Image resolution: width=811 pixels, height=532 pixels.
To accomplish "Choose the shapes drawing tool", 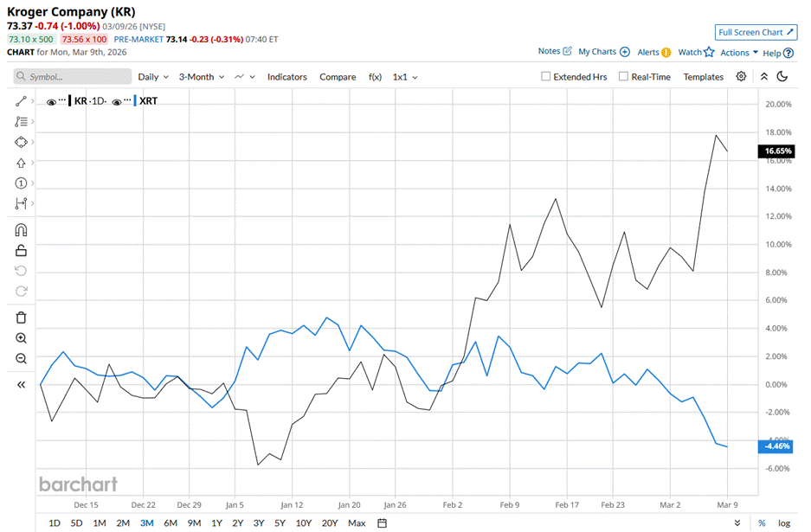I will [x=21, y=142].
